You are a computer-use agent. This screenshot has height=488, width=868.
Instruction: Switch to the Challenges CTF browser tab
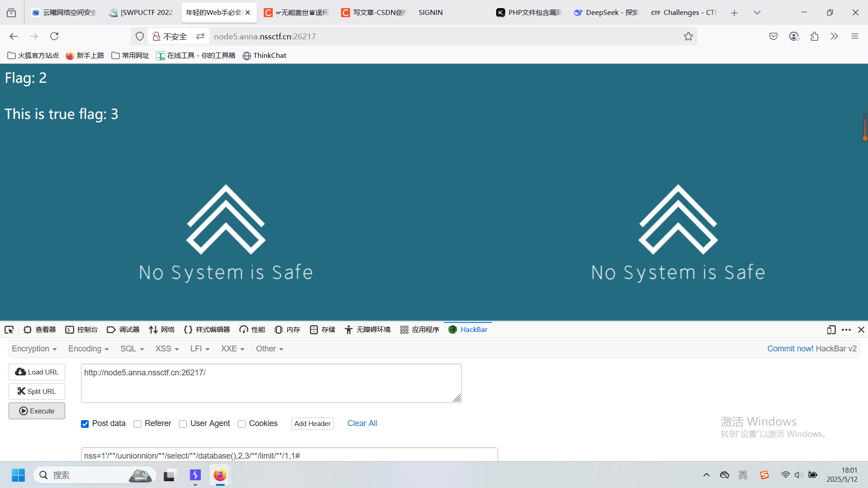point(684,13)
